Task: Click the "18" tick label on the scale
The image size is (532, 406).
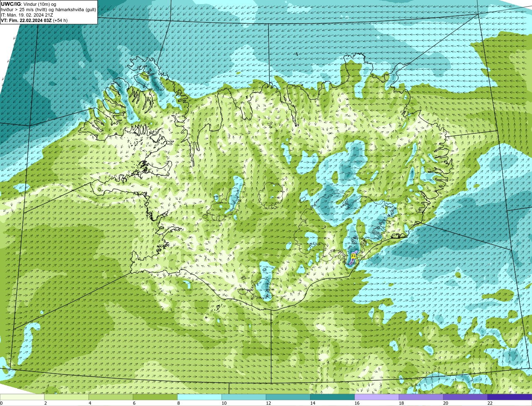Action: [401, 403]
